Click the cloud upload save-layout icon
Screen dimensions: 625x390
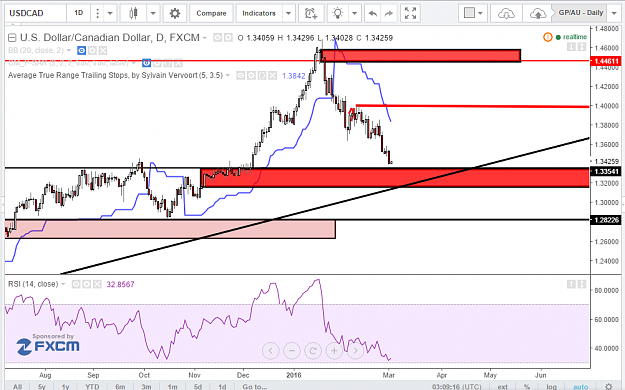click(538, 13)
